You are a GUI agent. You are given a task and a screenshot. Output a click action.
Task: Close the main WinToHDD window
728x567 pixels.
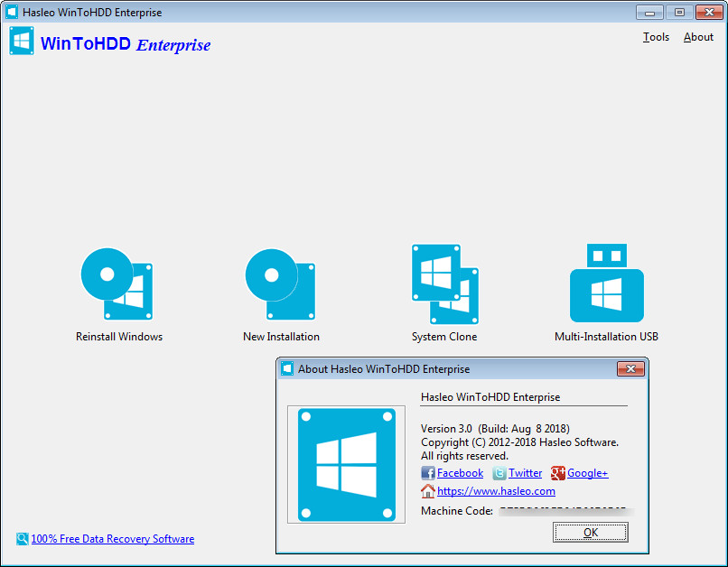coord(709,12)
